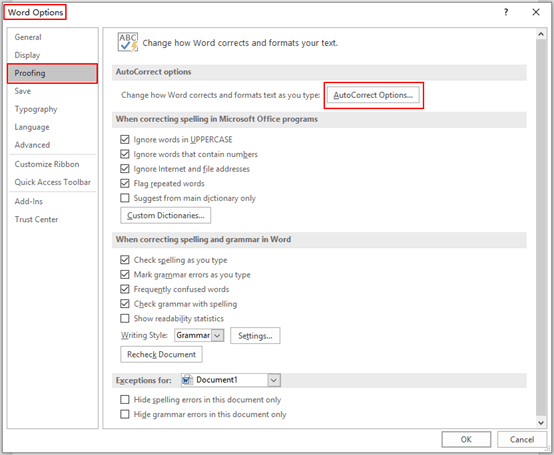554x455 pixels.
Task: Open the Writing Style Grammar dropdown
Action: point(218,335)
